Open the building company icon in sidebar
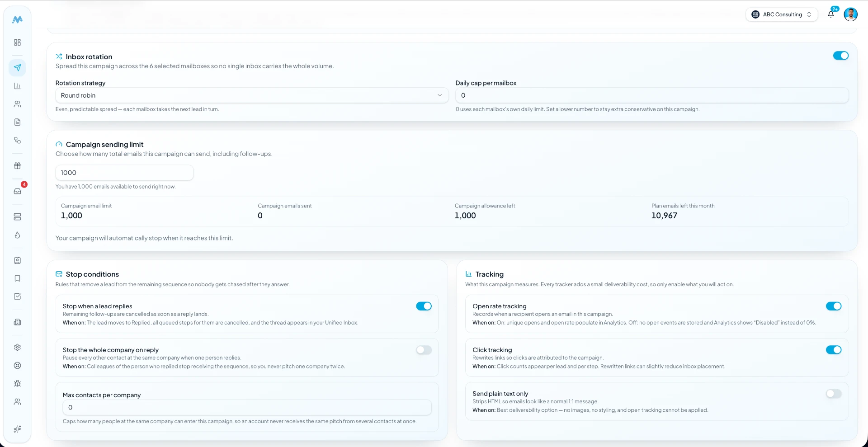The height and width of the screenshot is (447, 868). 17,322
